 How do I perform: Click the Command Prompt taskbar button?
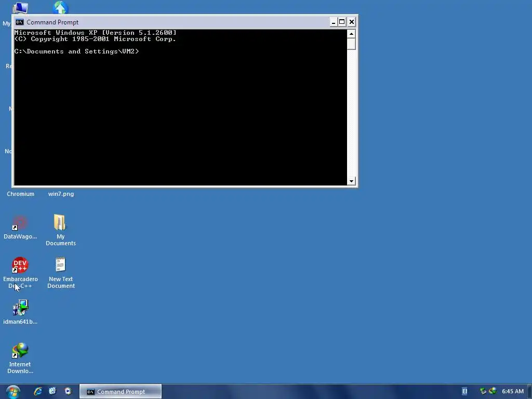pos(121,392)
